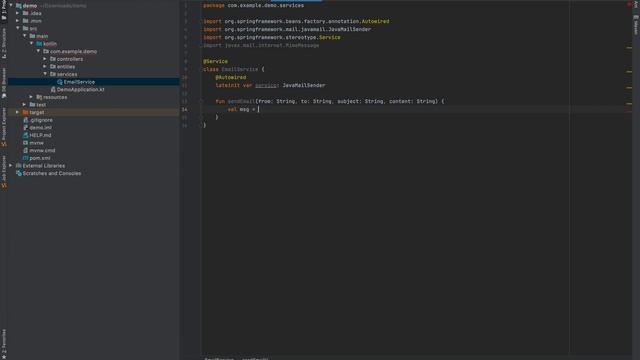Viewport: 640px width, 360px height.
Task: Open the Job Explorer side tab
Action: [x=4, y=171]
